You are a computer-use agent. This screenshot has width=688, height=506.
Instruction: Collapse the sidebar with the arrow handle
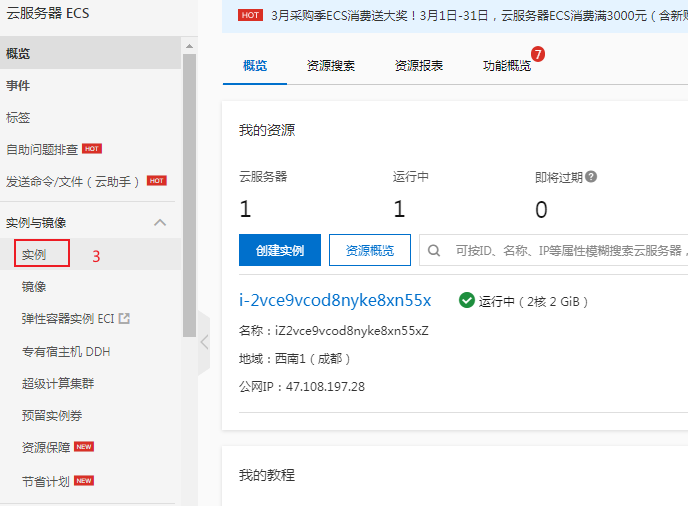[204, 342]
